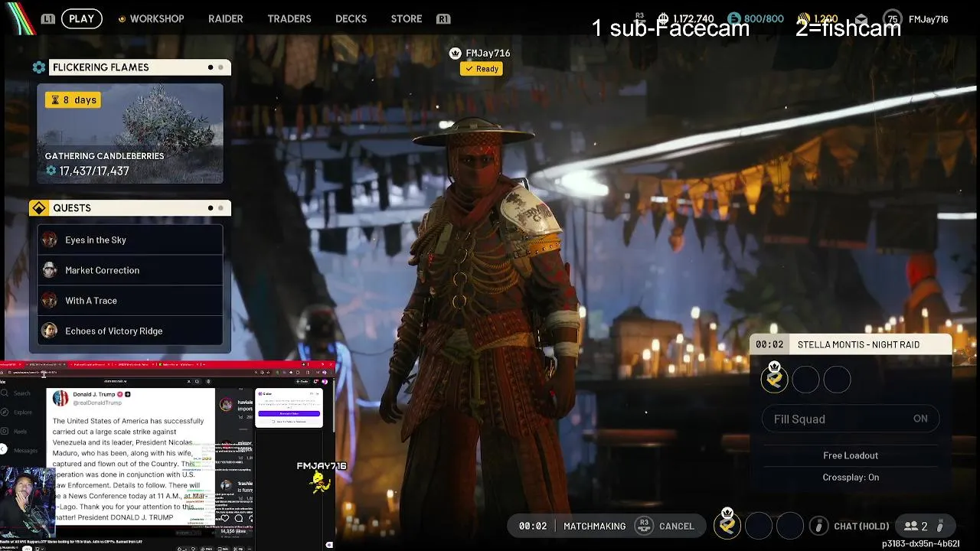Click the gold 1,200 token currency icon

(x=804, y=18)
